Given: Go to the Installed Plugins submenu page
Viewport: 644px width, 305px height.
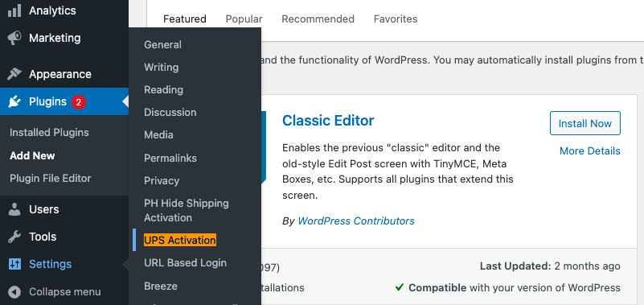Looking at the screenshot, I should [49, 132].
